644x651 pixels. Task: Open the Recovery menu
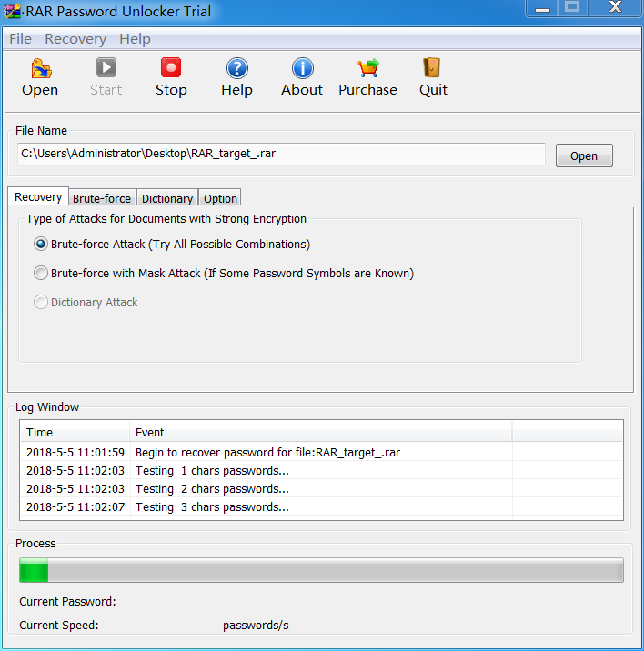point(75,39)
